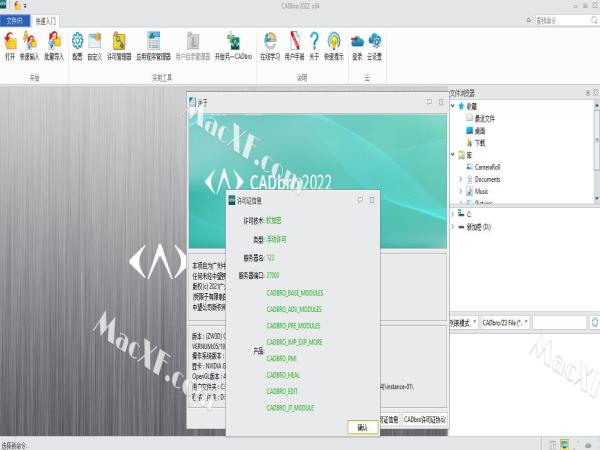The width and height of the screenshot is (600, 450).
Task: Click the CADBRO_BASE_MODULES product entry
Action: pyautogui.click(x=295, y=293)
